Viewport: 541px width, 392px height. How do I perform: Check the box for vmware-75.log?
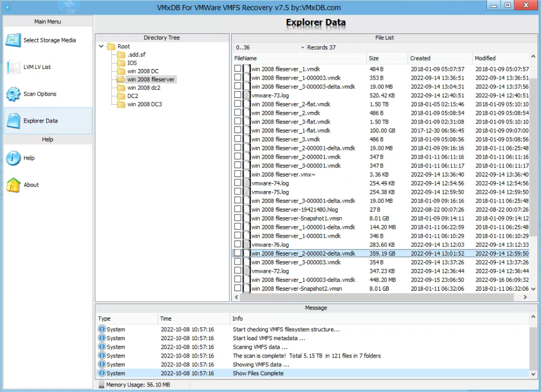click(x=238, y=192)
